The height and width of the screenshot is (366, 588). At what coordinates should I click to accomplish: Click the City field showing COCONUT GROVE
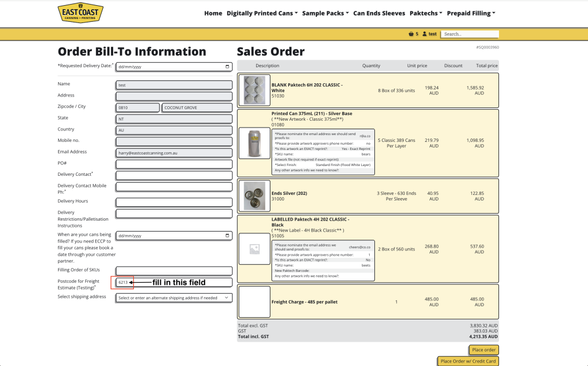click(x=198, y=108)
